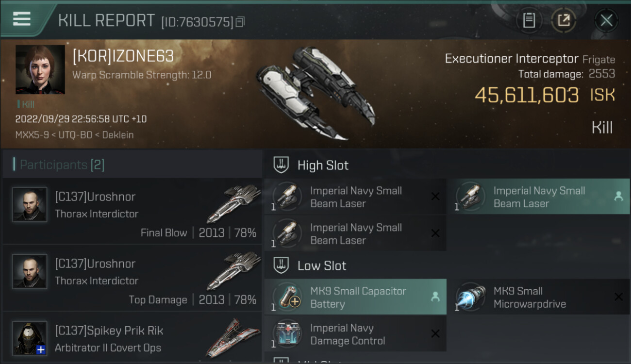
Task: Close the kill report window
Action: [606, 20]
